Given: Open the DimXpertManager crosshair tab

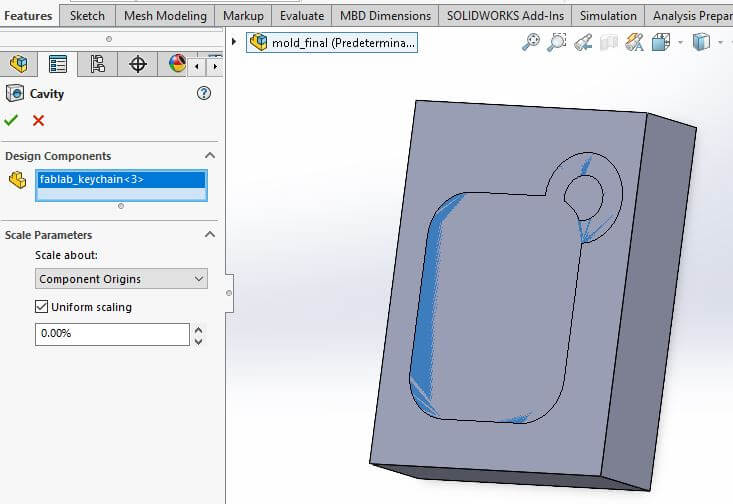Looking at the screenshot, I should click(x=137, y=64).
